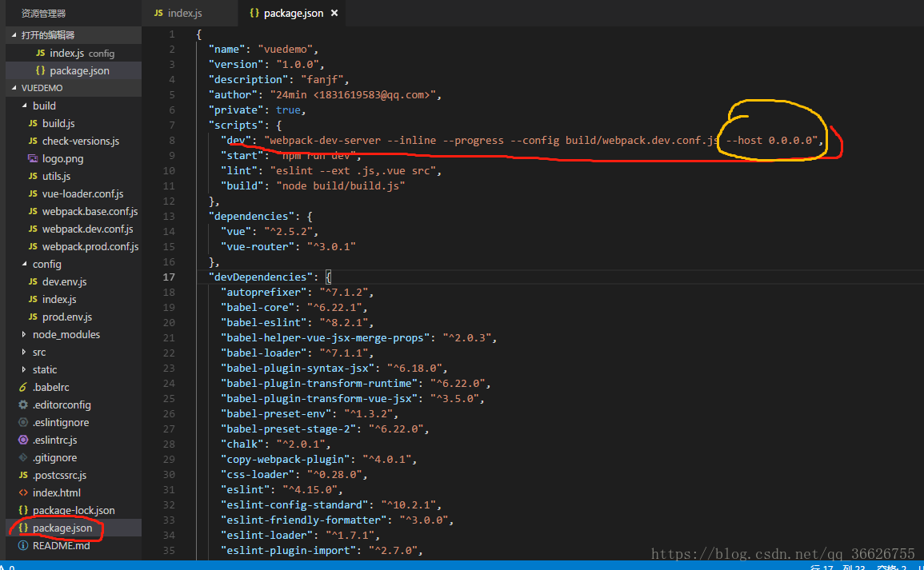This screenshot has width=924, height=570.
Task: Collapse the VUEDEMO project section
Action: 14,88
